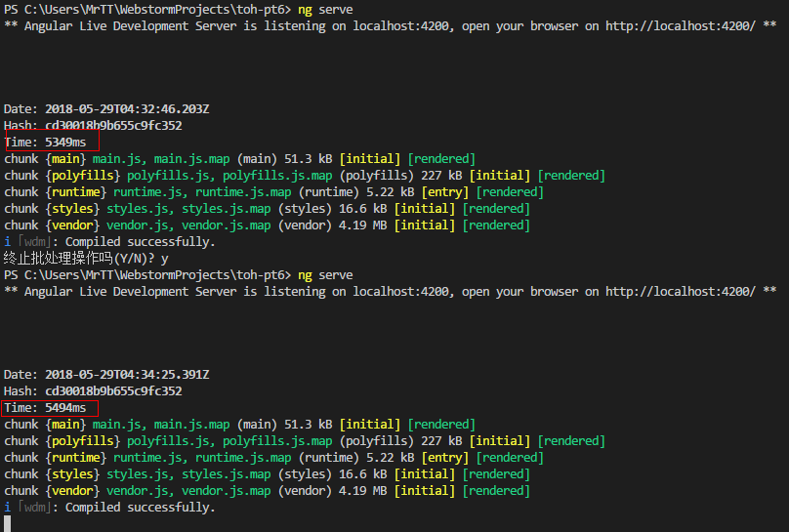Viewport: 789px width, 532px height.
Task: Click the terminal cursor block at the prompt
Action: 7,523
